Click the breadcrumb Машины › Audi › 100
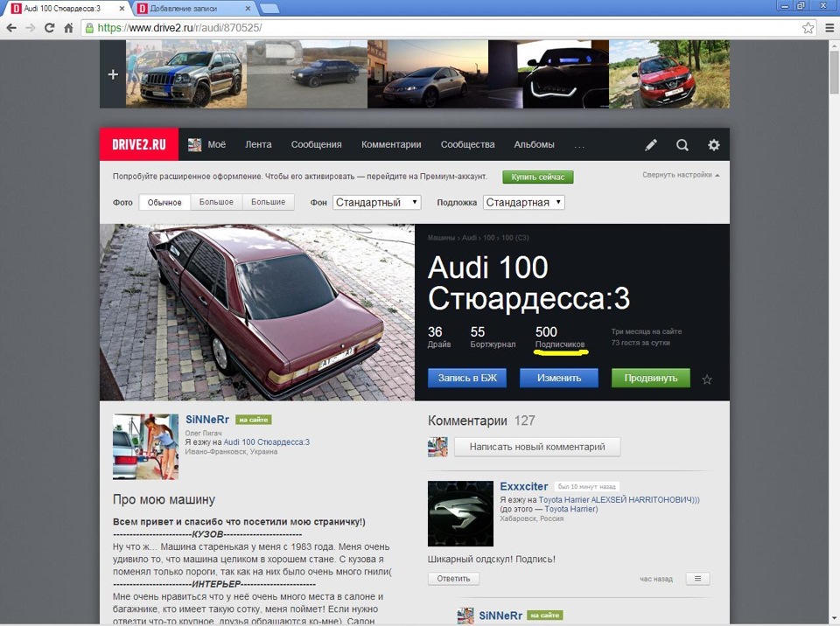 pyautogui.click(x=461, y=238)
